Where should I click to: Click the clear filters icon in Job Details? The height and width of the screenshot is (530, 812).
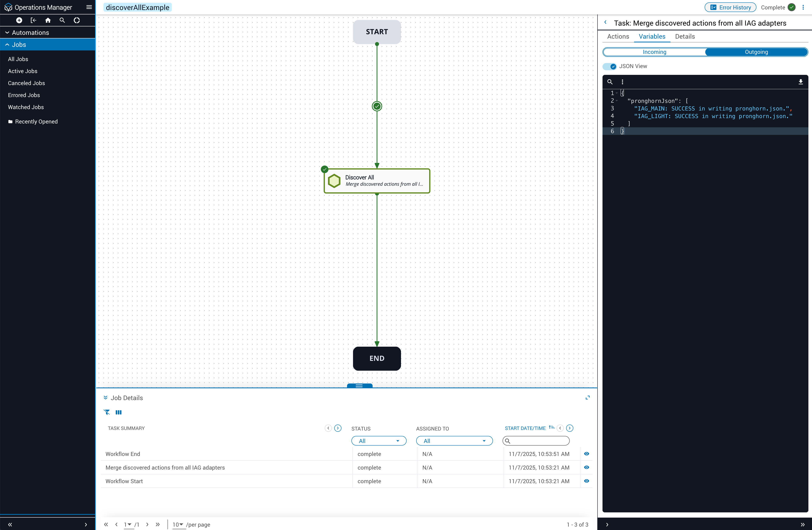pos(107,412)
